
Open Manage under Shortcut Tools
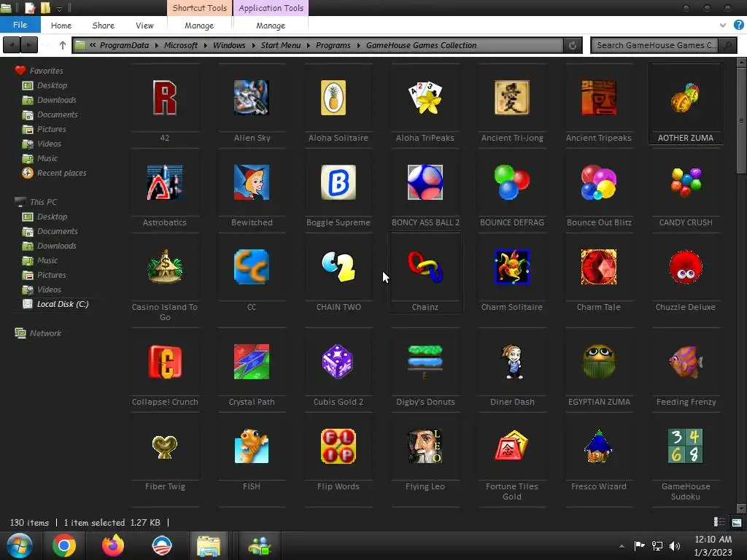[x=199, y=26]
